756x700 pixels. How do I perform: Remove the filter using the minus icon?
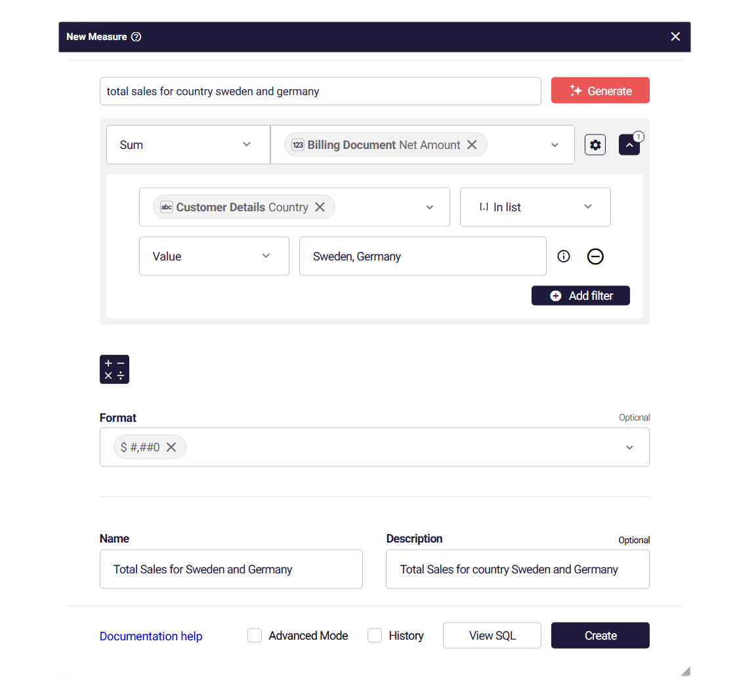click(x=595, y=257)
